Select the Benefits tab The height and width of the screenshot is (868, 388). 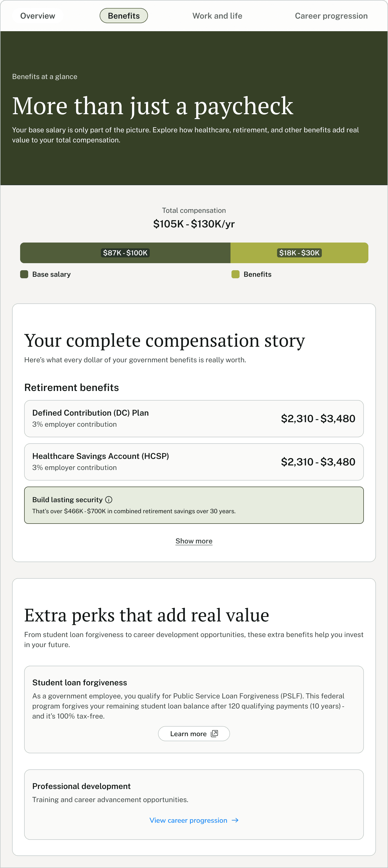click(x=124, y=16)
